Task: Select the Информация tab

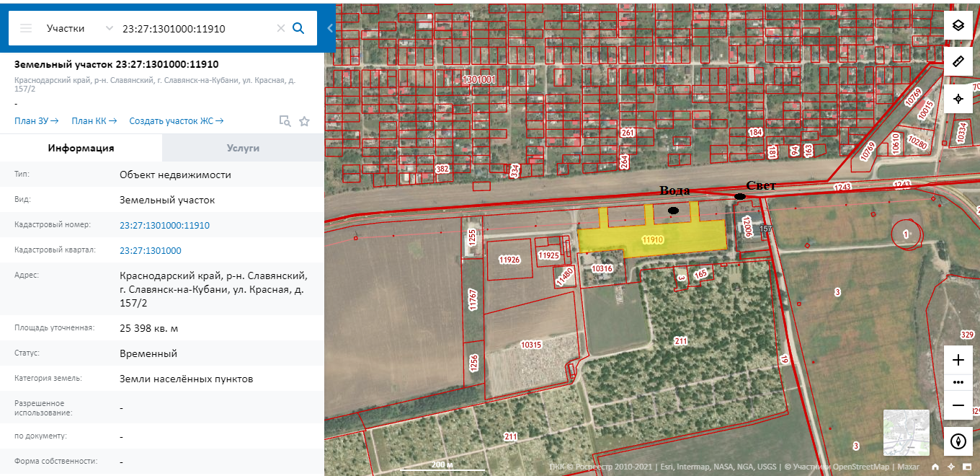Action: tap(81, 148)
